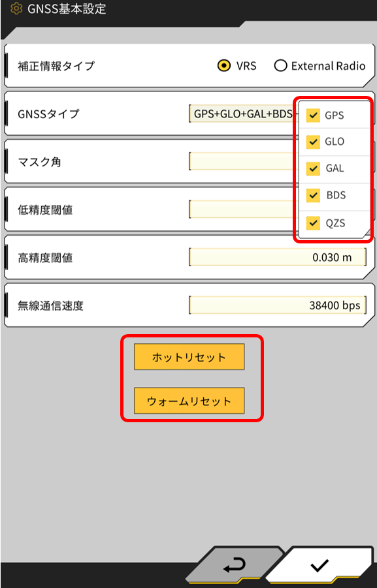Click the 補正情報タイプ row label
377x588 pixels.
pyautogui.click(x=56, y=67)
